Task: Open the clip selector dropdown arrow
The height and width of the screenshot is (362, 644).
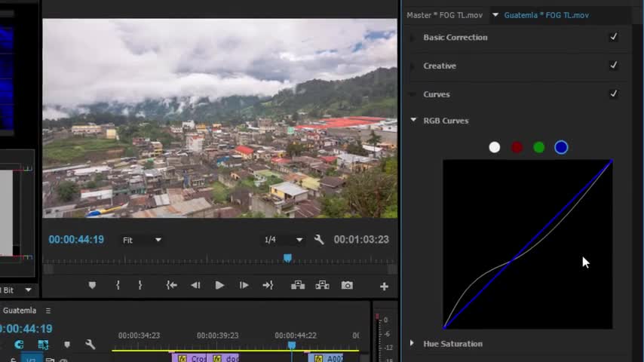Action: (x=495, y=15)
